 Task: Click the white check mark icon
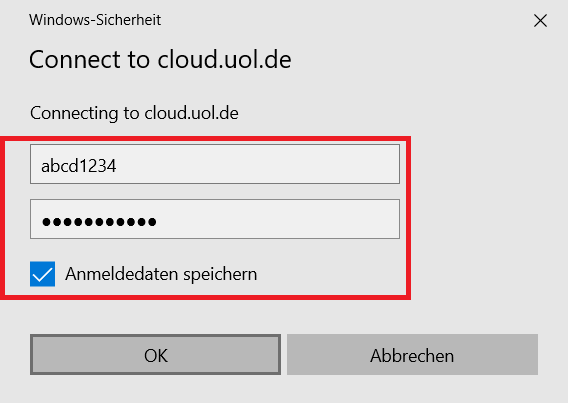point(42,275)
